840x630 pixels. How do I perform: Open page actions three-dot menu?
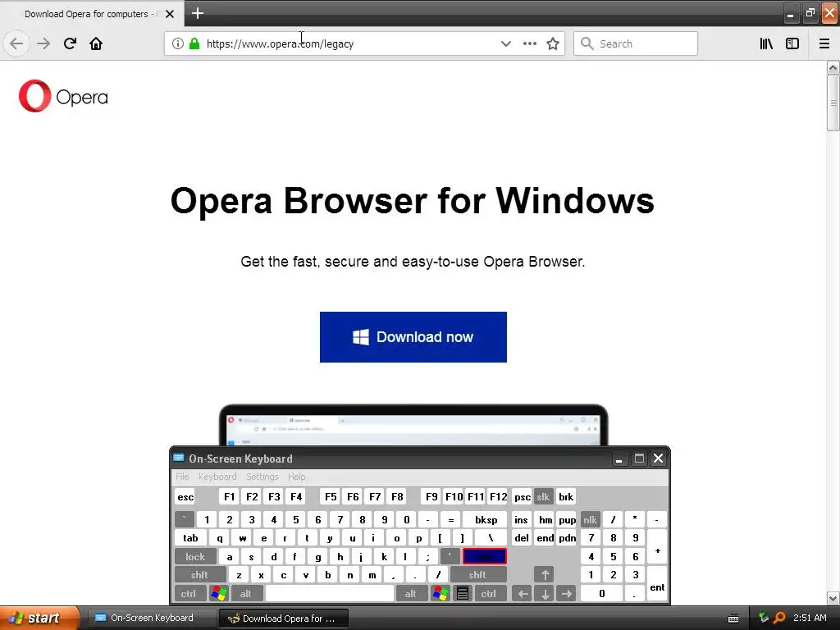tap(529, 43)
